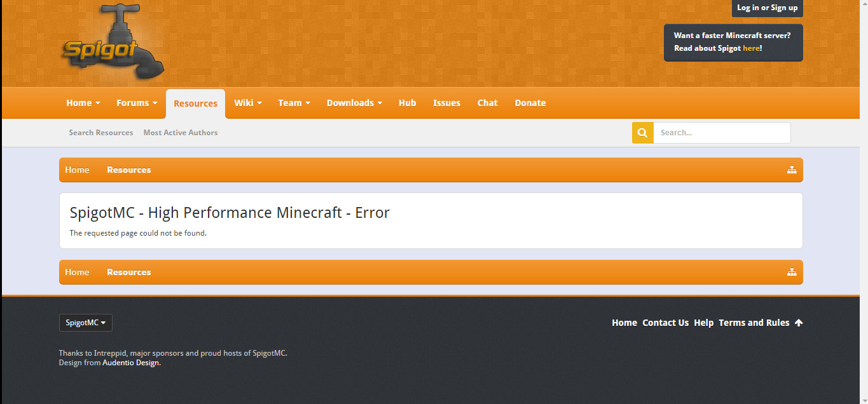Open the Audentio Design link

(x=131, y=363)
